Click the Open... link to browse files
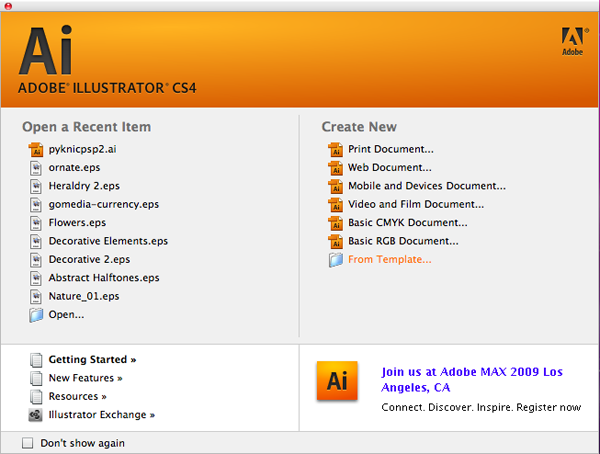 click(x=66, y=315)
